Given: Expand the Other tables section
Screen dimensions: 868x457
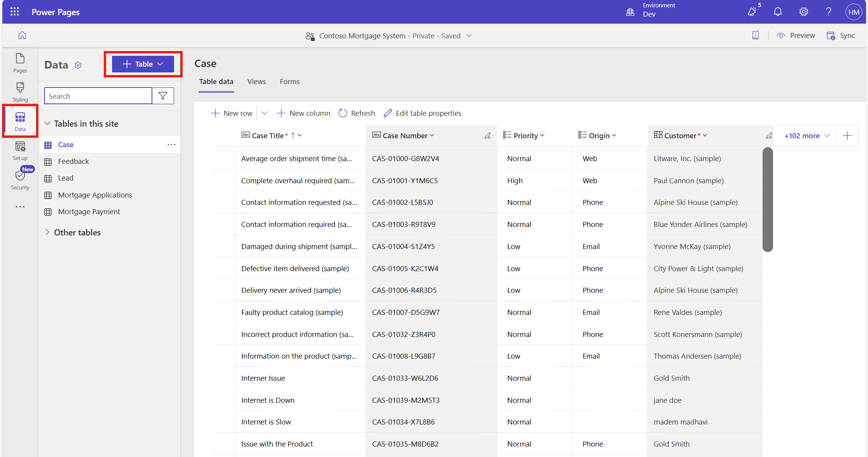Looking at the screenshot, I should click(x=47, y=232).
